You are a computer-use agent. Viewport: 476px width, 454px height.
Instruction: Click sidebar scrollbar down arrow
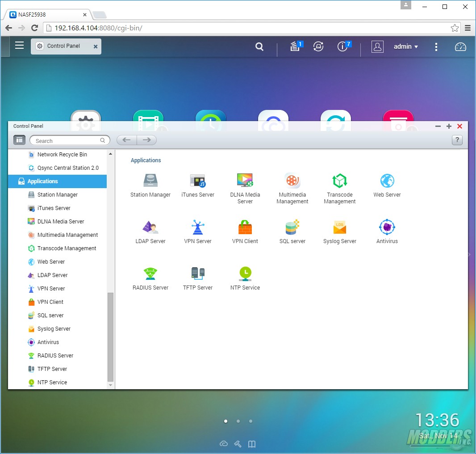110,385
